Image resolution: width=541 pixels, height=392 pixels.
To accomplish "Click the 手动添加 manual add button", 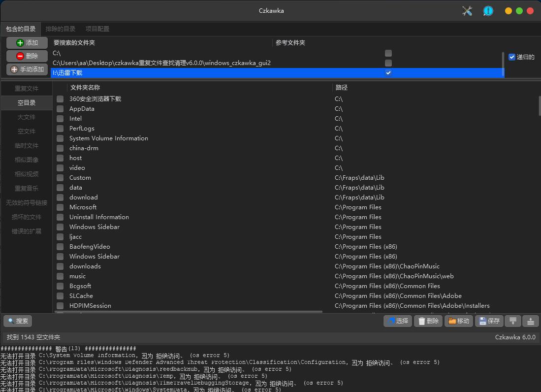I will 27,69.
